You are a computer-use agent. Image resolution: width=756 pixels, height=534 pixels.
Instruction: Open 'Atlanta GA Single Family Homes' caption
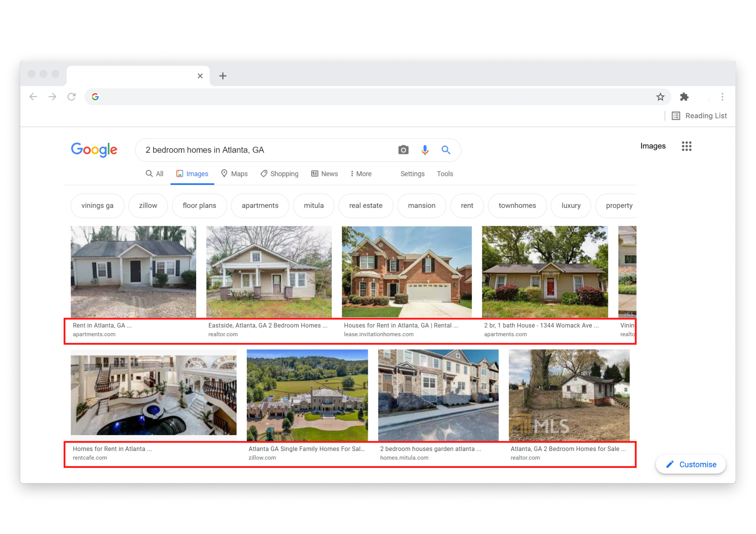pos(307,449)
